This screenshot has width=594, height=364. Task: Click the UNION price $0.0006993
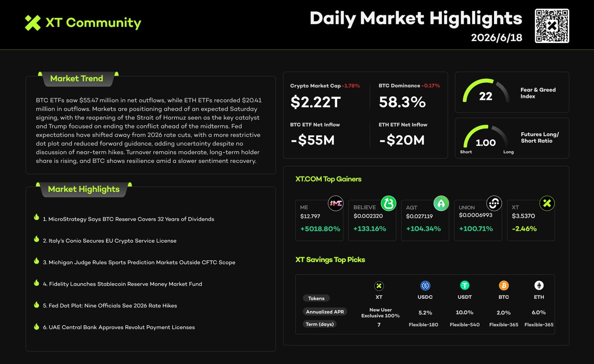coord(475,216)
